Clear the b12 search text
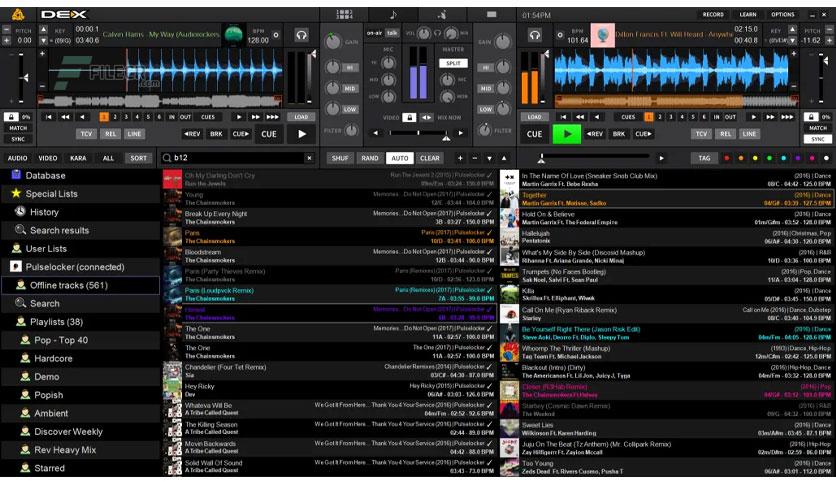Screen dimensions: 836x484 coord(309,158)
